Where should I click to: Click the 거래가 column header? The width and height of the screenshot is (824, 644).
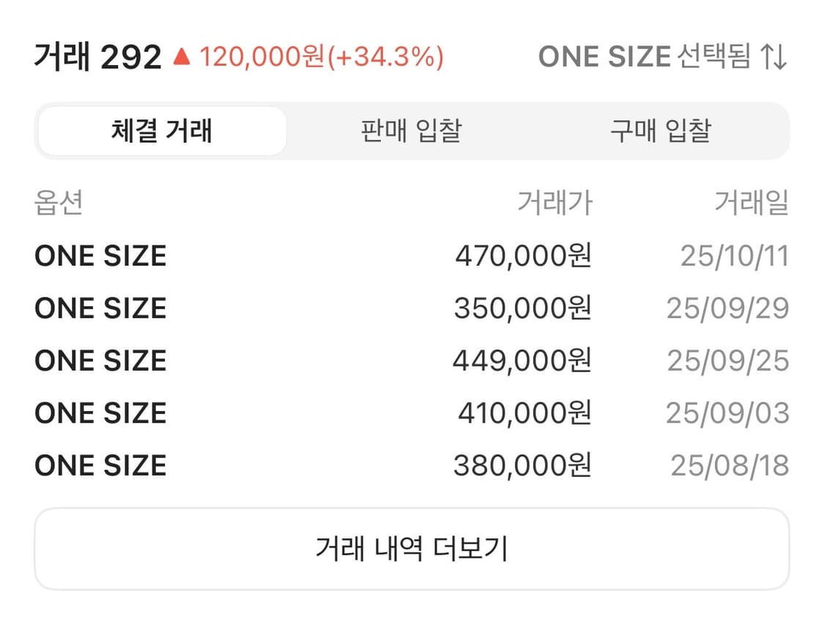click(554, 204)
